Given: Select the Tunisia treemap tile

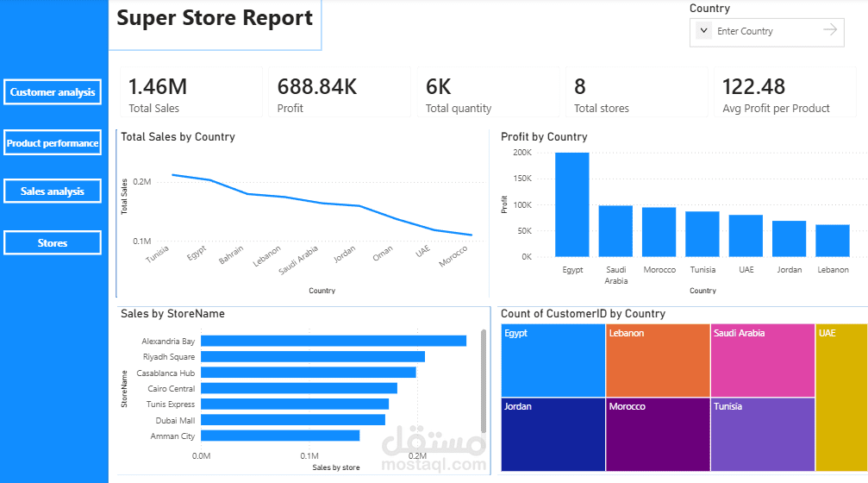Looking at the screenshot, I should pos(762,434).
